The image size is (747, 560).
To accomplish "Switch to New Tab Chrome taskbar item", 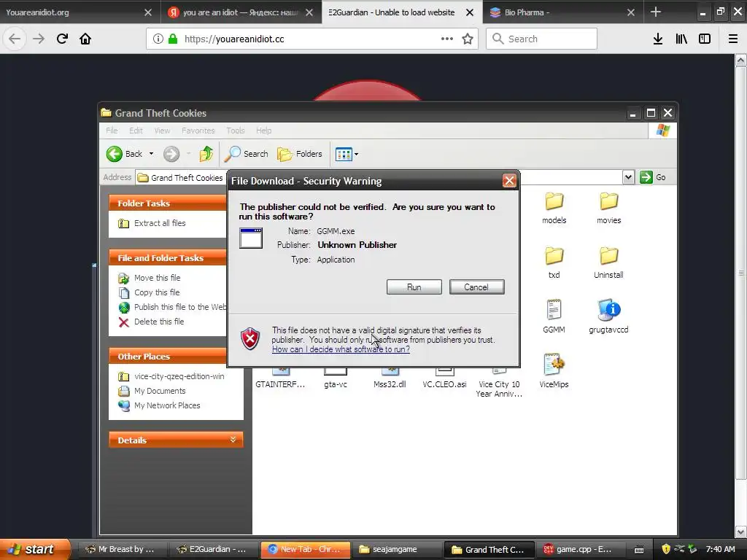I will (x=306, y=549).
